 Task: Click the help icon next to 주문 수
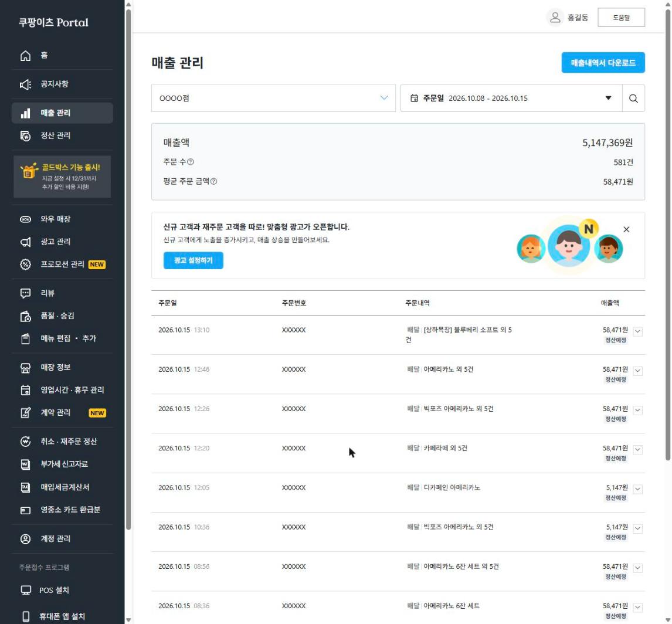click(191, 162)
